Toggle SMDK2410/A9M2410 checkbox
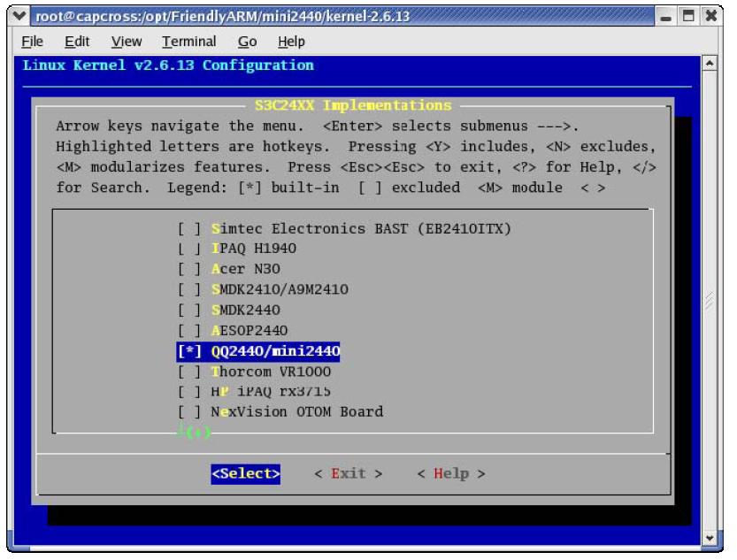 (x=189, y=289)
